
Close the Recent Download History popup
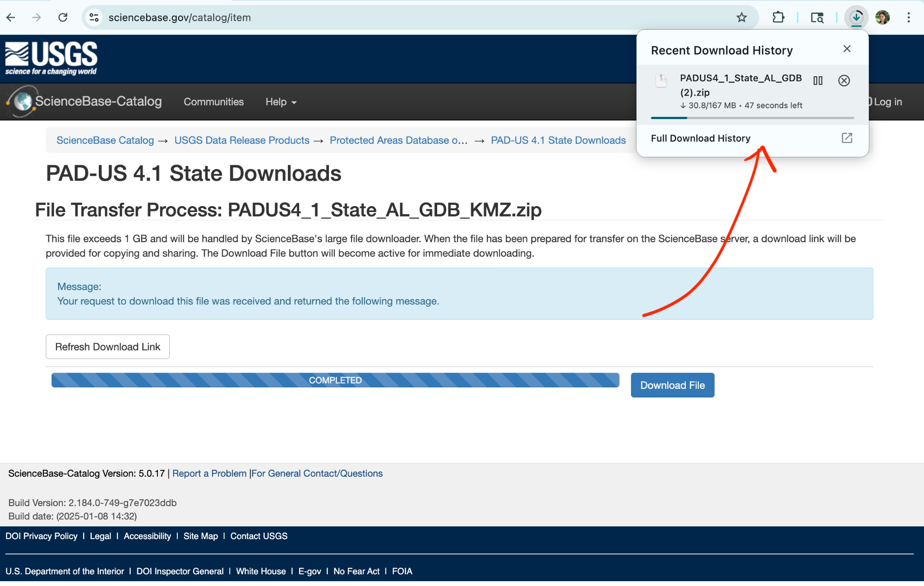847,49
